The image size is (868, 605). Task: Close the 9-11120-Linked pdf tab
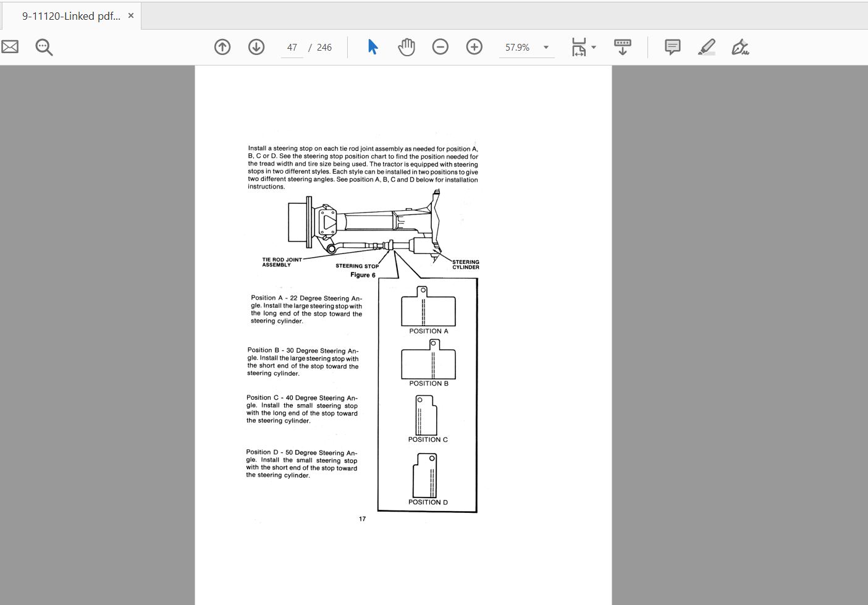pyautogui.click(x=131, y=15)
